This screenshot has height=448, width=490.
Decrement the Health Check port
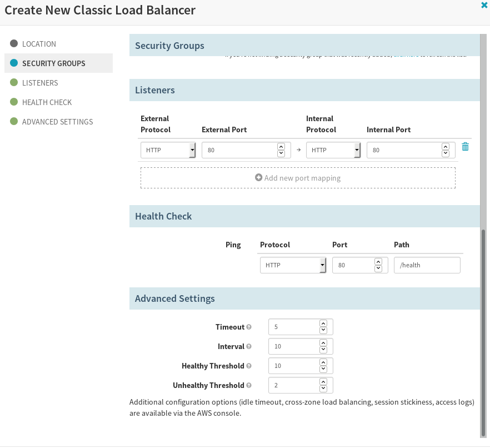point(378,268)
